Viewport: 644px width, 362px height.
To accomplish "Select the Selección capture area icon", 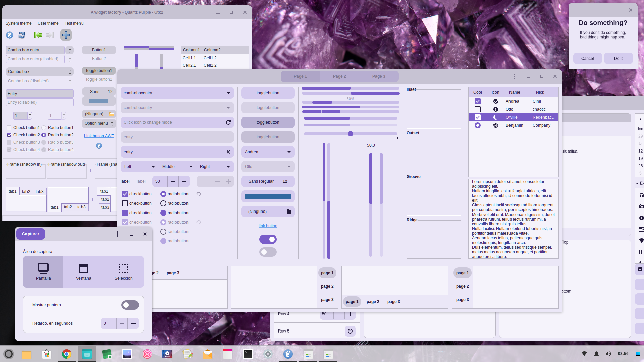I will coord(124,272).
